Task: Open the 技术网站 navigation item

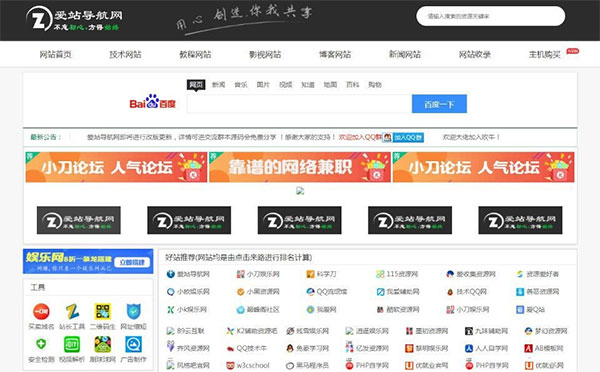Action: tap(126, 54)
